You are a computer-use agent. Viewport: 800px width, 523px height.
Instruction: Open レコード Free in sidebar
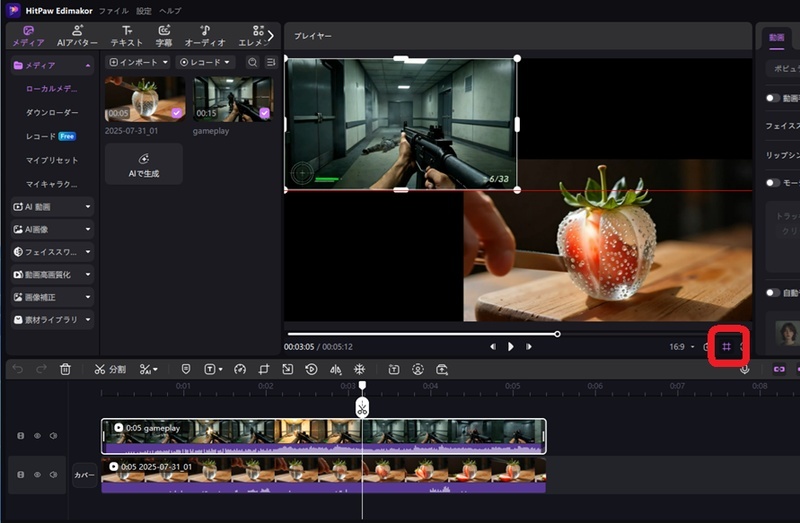51,136
